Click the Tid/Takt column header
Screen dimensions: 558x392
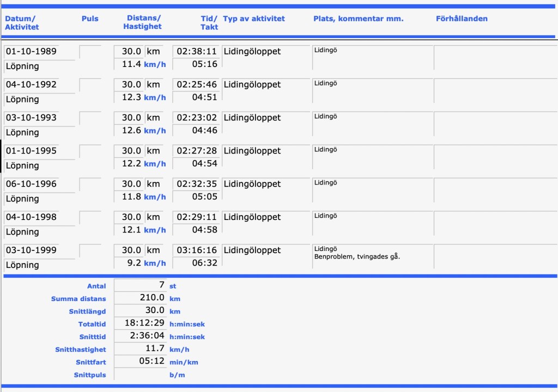click(209, 22)
